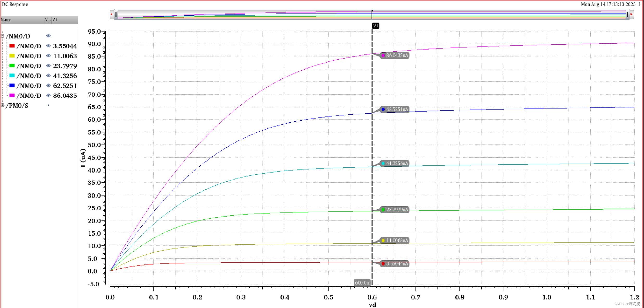Select the blue /NM0/D color swatch
The image size is (644, 308).
pos(12,85)
